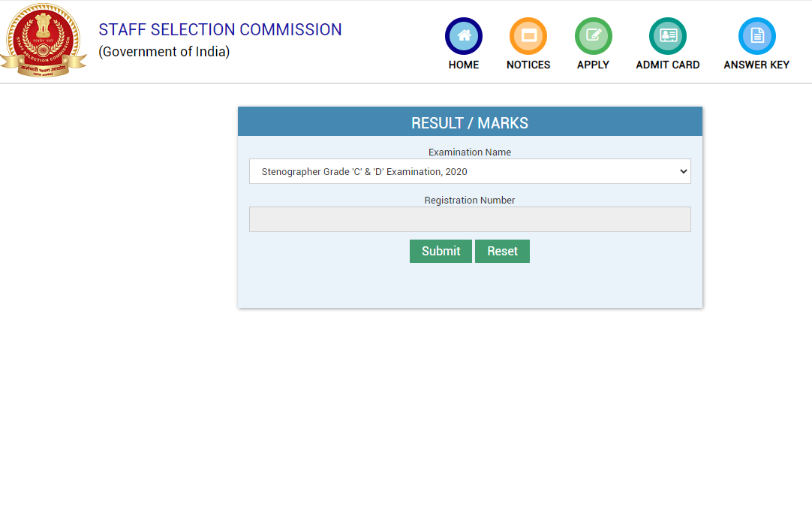The image size is (812, 525).
Task: Go to the ANSWER KEY text label
Action: point(756,65)
